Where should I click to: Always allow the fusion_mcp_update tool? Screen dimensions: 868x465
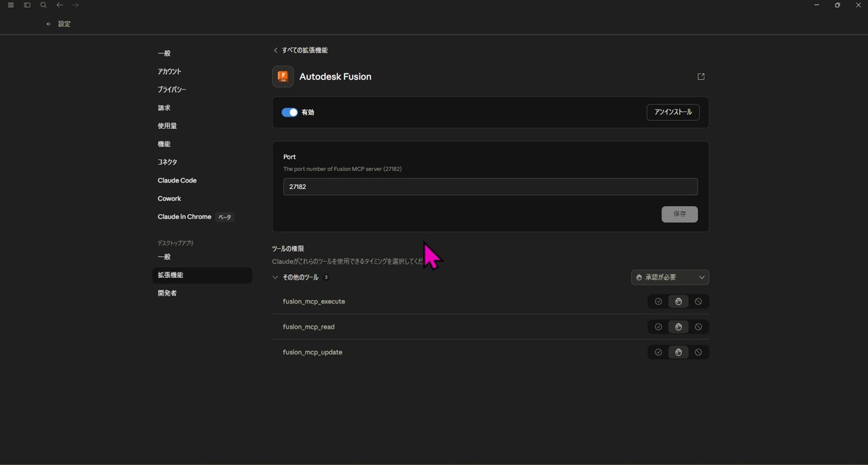658,352
